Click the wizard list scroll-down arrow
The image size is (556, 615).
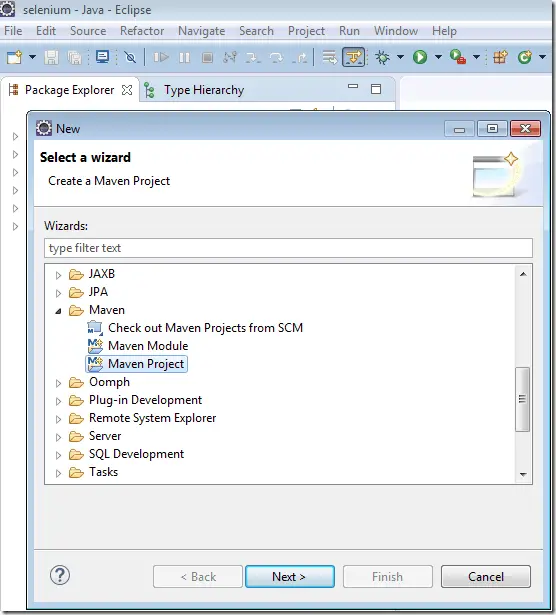(x=523, y=474)
